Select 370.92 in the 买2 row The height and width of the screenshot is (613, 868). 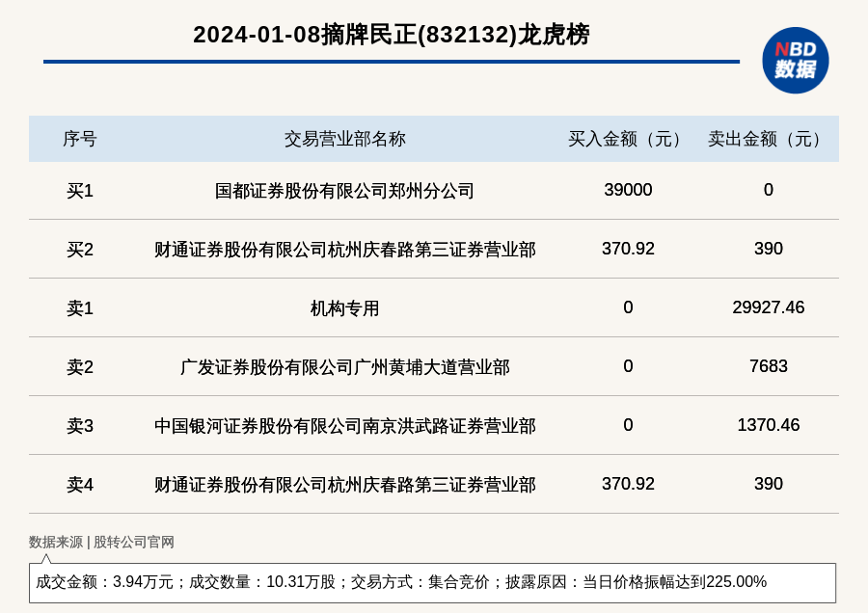click(x=628, y=249)
